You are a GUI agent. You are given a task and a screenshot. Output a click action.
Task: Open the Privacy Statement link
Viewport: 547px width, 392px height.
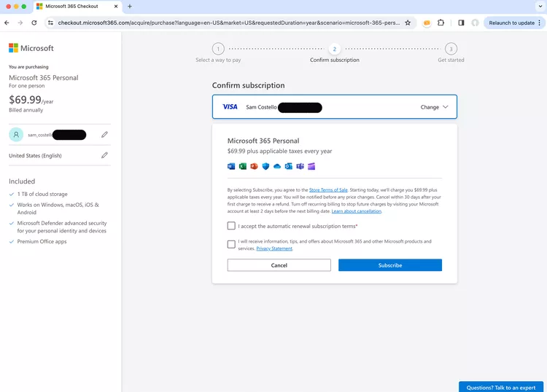click(274, 248)
